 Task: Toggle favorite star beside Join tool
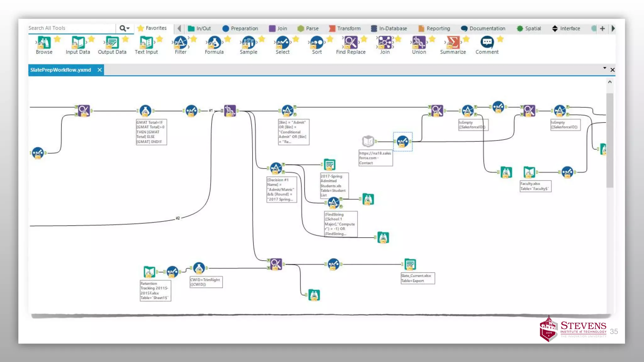pyautogui.click(x=398, y=39)
